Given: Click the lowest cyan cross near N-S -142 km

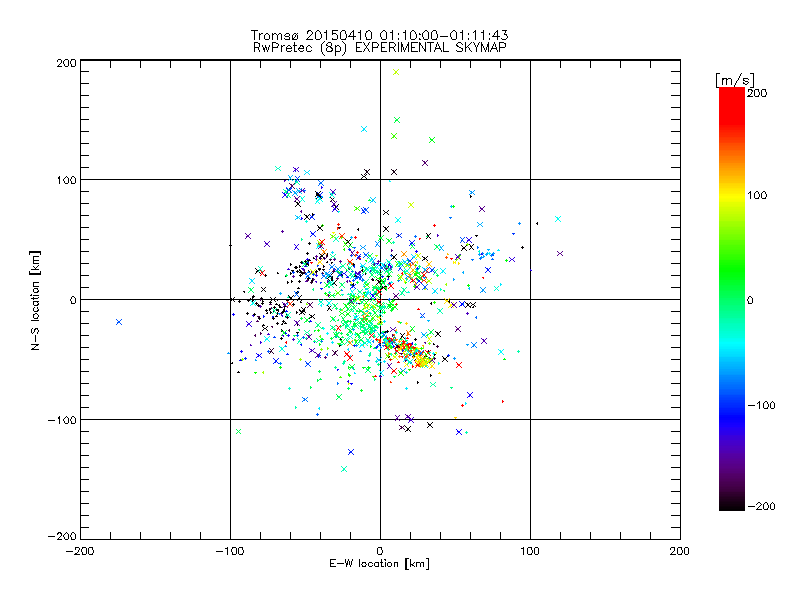Looking at the screenshot, I should (x=344, y=469).
